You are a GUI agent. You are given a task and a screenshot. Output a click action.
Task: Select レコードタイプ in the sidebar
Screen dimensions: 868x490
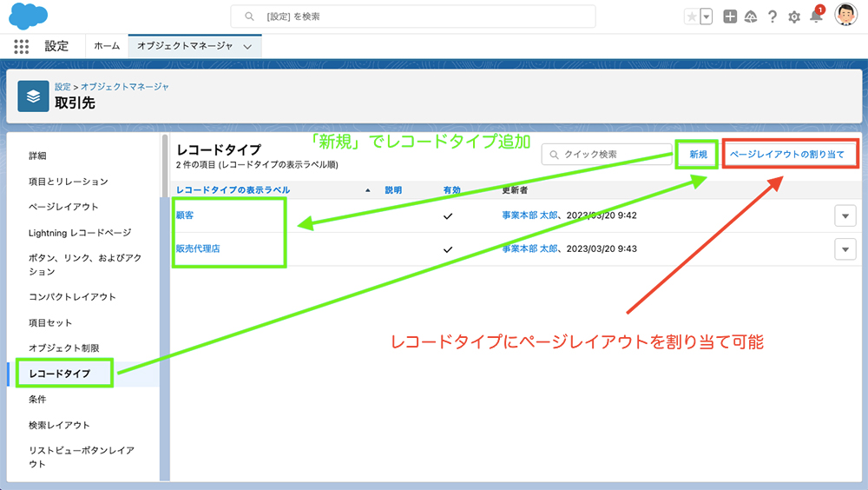tap(60, 374)
